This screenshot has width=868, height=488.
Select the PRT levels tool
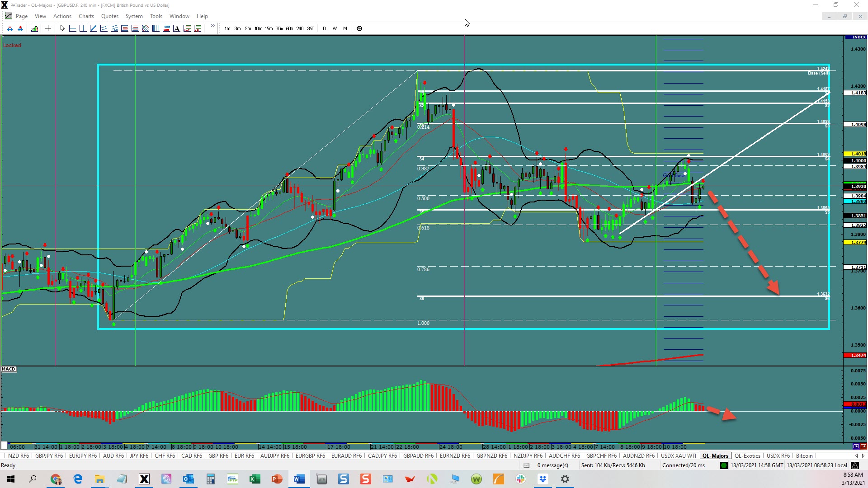pos(187,28)
